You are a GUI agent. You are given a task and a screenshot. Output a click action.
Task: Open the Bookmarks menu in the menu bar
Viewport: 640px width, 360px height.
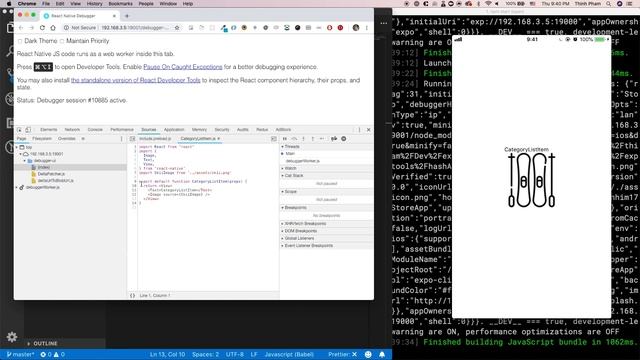120,4
